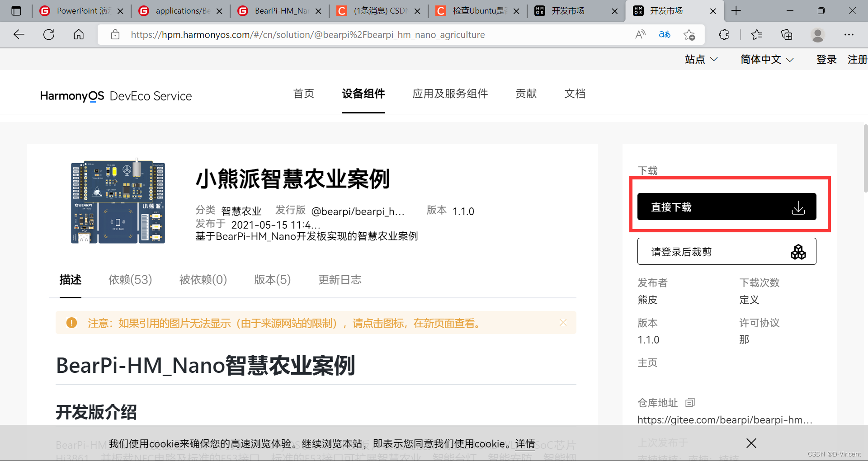This screenshot has height=461, width=868.
Task: Select the 被依赖(0) tab
Action: click(203, 280)
